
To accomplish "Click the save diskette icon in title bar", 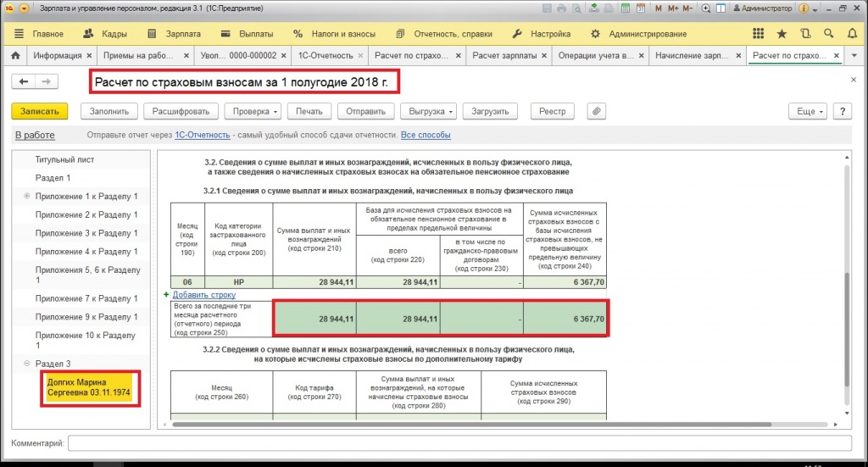I will tap(547, 8).
